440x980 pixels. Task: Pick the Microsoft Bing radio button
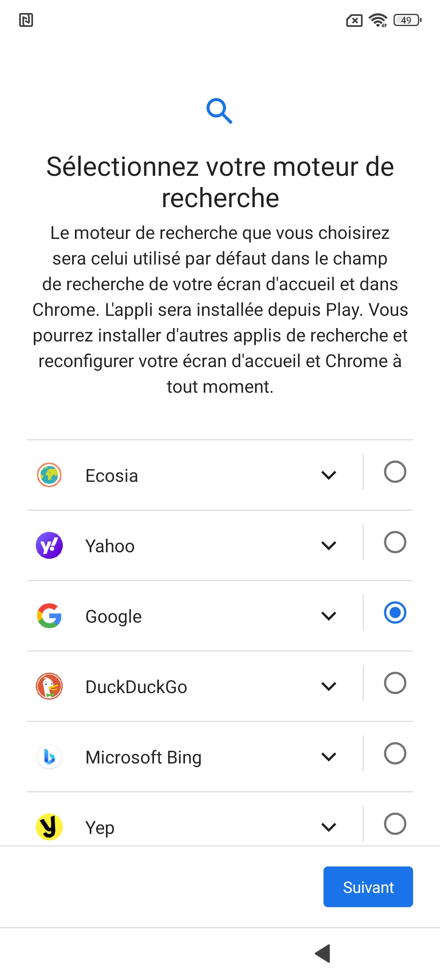click(395, 753)
